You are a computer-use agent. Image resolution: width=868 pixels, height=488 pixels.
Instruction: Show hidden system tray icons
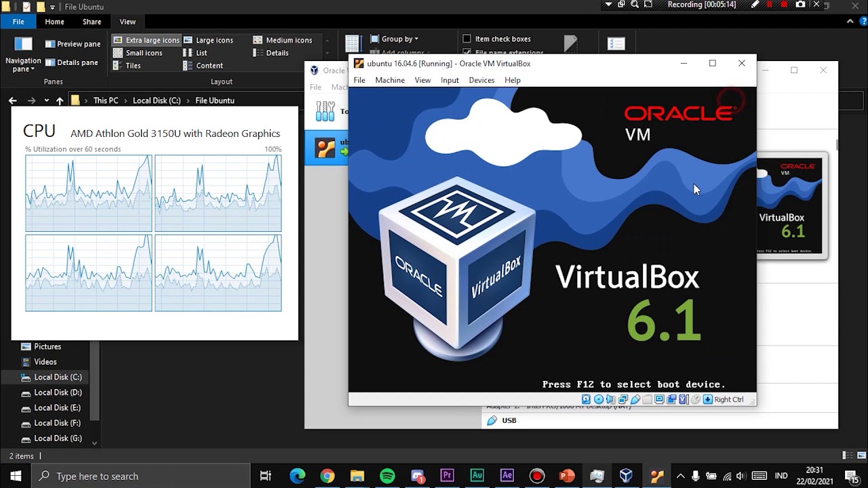(680, 476)
